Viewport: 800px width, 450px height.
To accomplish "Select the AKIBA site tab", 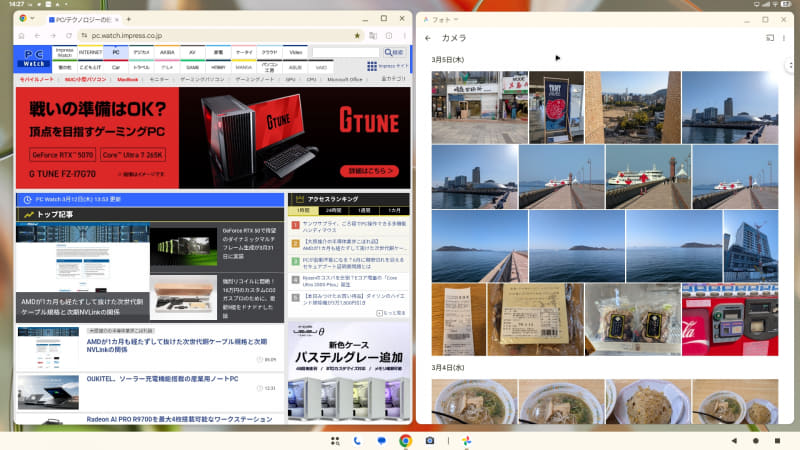I will click(x=167, y=53).
